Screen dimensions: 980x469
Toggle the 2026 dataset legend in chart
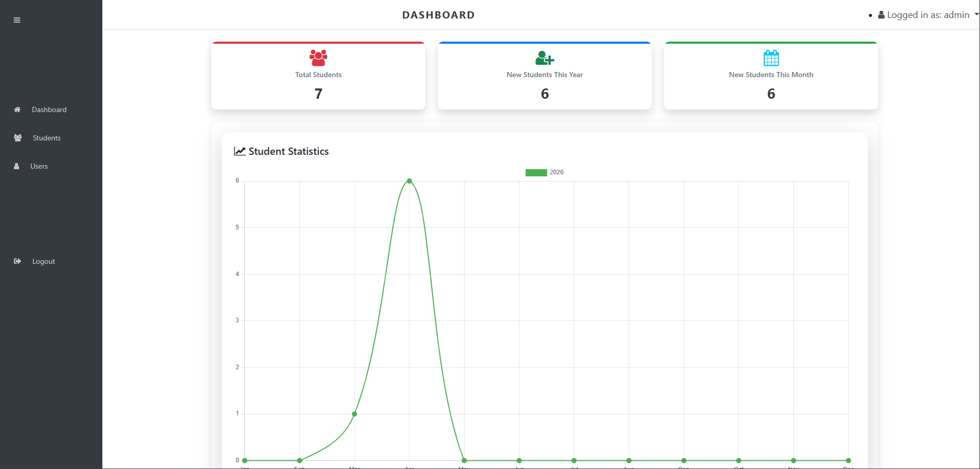point(544,172)
